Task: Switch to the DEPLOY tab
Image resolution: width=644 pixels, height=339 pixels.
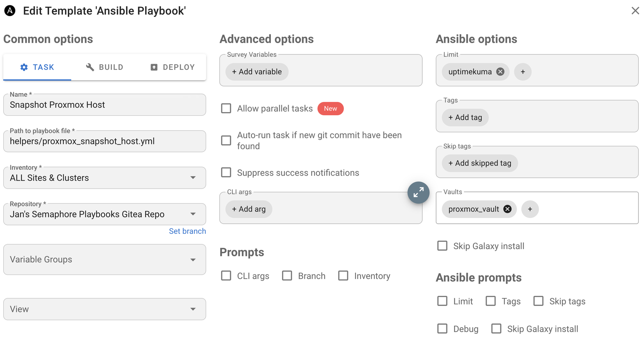Action: [x=172, y=67]
